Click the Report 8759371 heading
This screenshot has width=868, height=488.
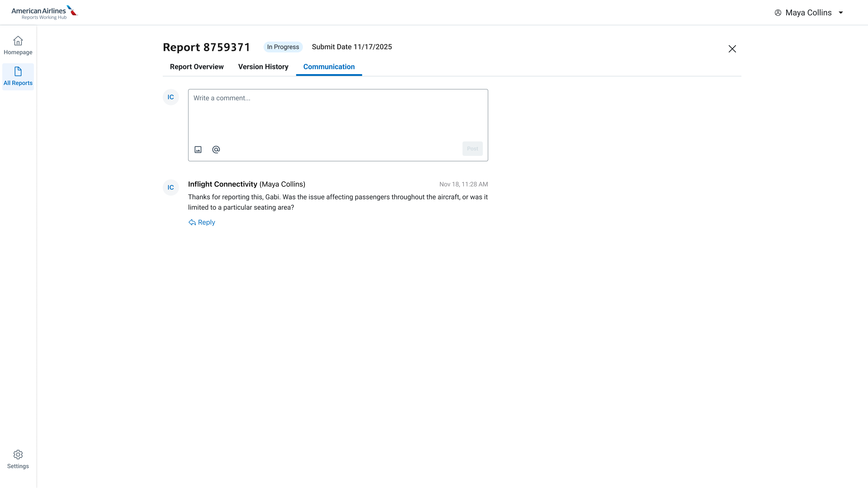tap(206, 47)
